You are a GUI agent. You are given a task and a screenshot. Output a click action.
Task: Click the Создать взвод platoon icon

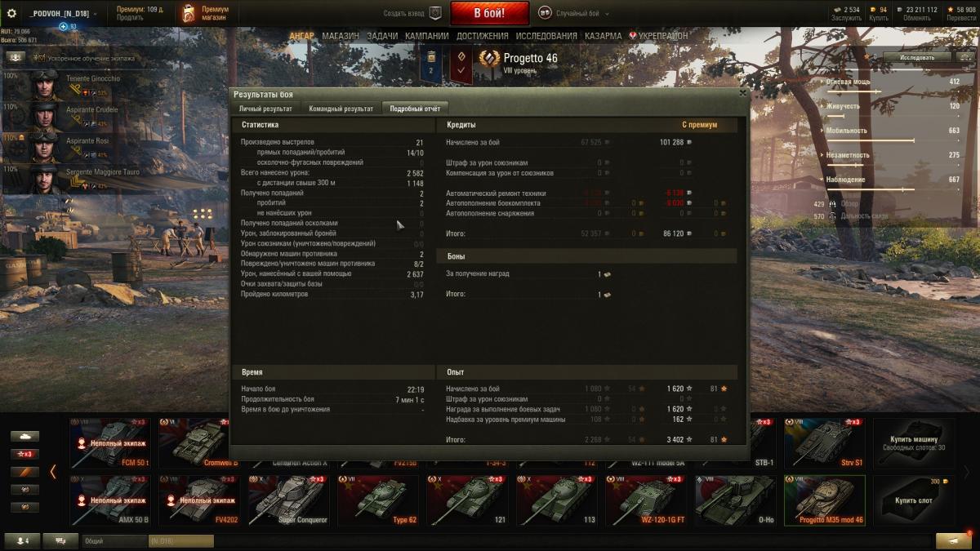pos(435,13)
